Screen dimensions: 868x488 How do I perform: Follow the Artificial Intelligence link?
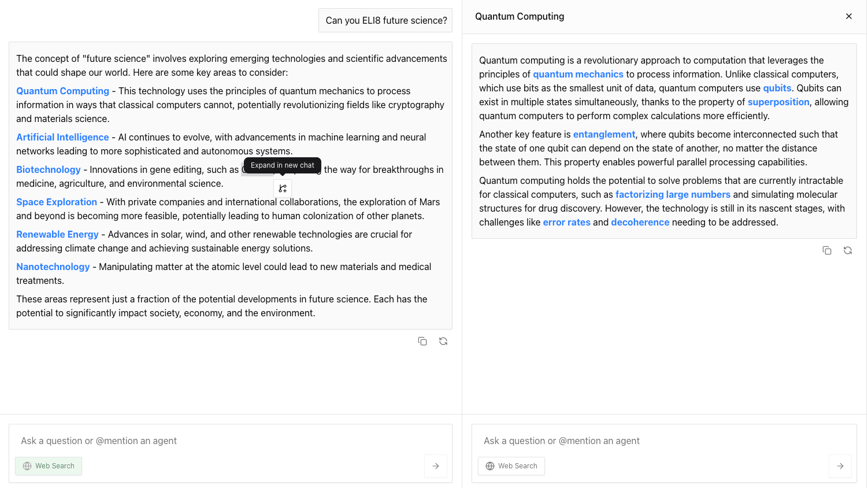(x=62, y=137)
